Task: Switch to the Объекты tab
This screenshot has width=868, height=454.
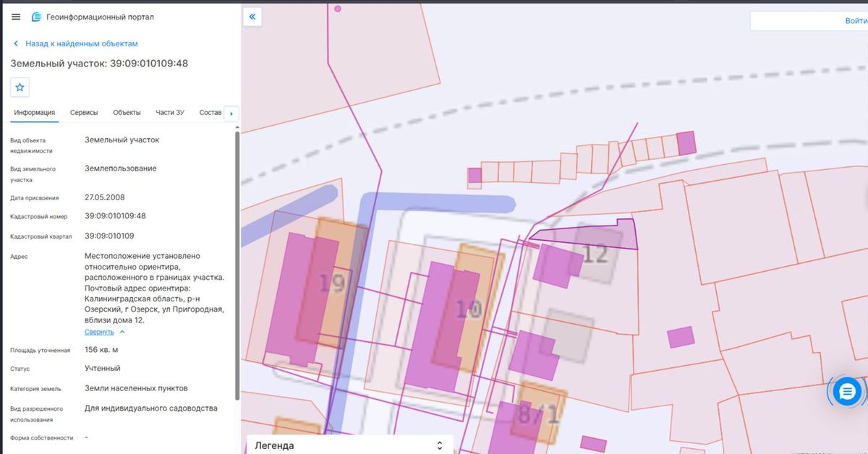Action: pos(127,113)
